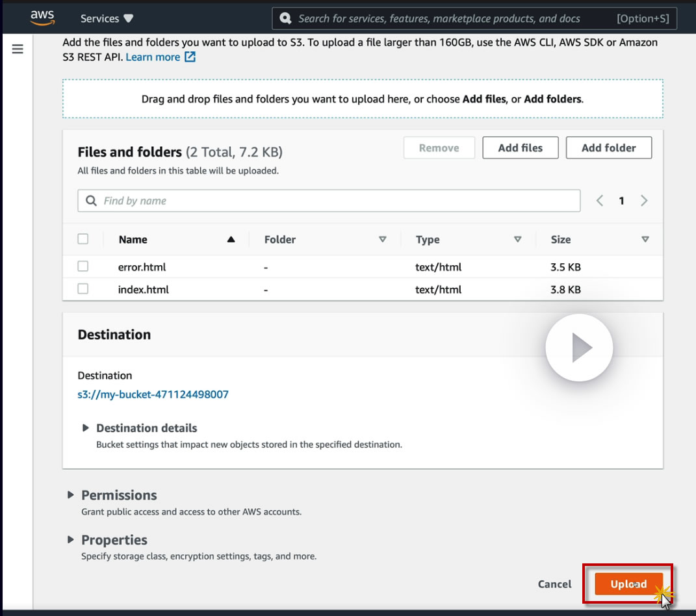Check the error.html row checkbox
Screen dimensions: 696x616
[83, 266]
